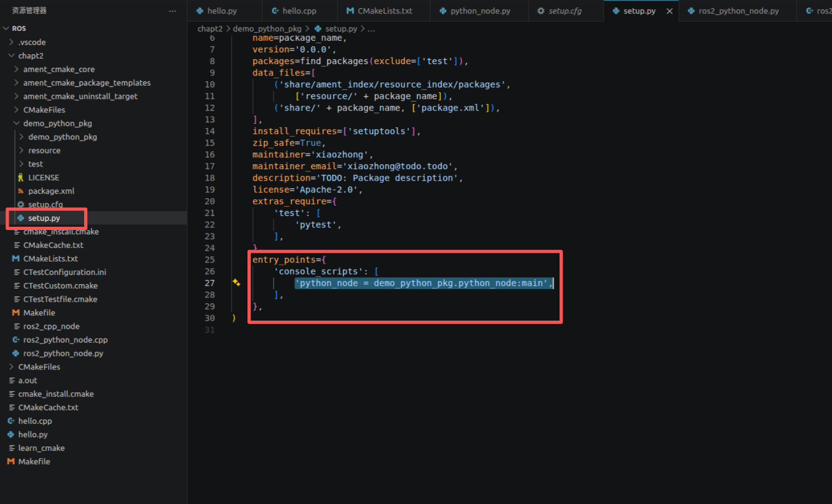The image size is (832, 504).
Task: Open CTestTestfile.cmake in the tree
Action: click(x=60, y=299)
